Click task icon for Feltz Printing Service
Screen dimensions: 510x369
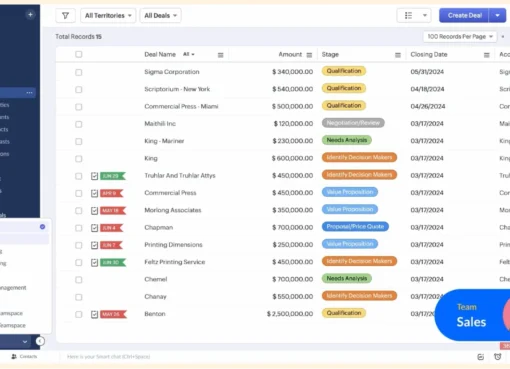coord(94,263)
